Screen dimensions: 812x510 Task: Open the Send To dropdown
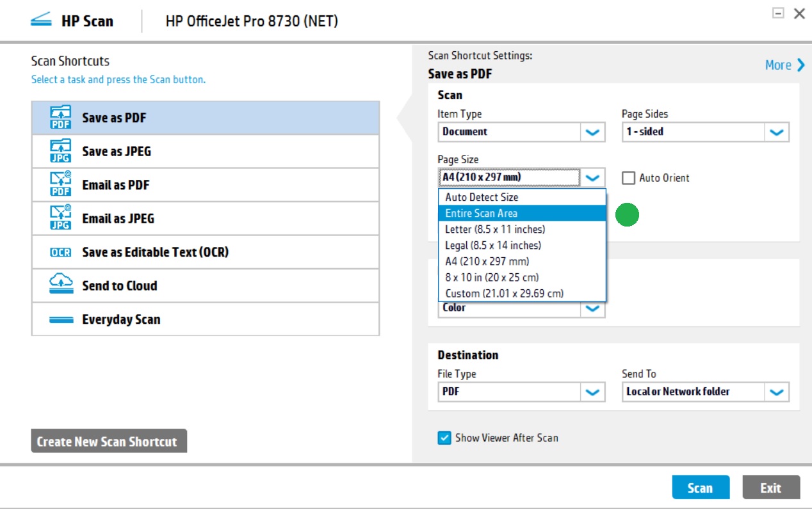click(x=777, y=392)
